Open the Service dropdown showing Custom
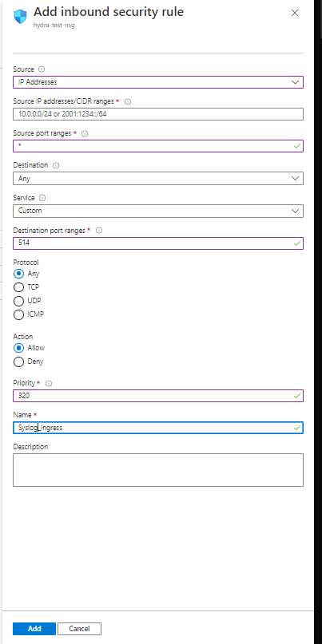Image resolution: width=322 pixels, height=644 pixels. click(x=158, y=211)
